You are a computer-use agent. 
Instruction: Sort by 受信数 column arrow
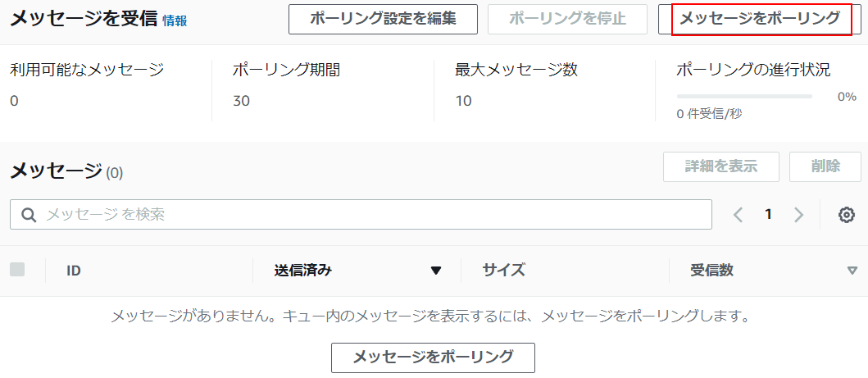852,271
